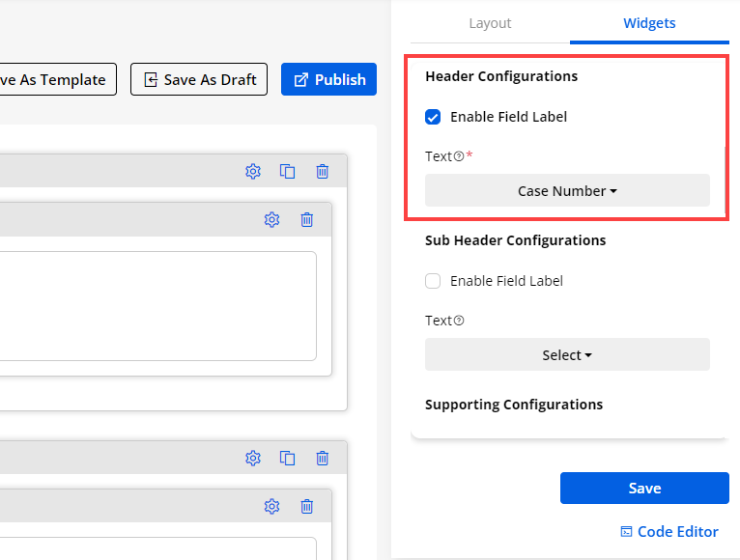Open the Code Editor link
Viewport: 740px width, 560px height.
(669, 531)
